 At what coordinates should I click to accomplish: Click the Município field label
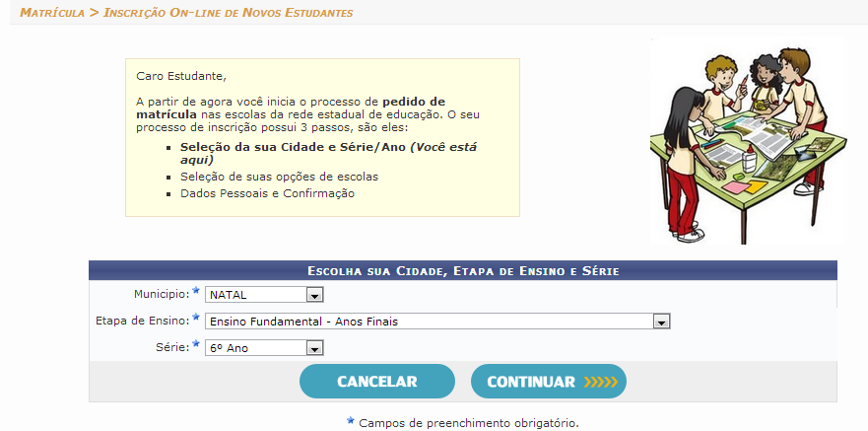pos(161,295)
